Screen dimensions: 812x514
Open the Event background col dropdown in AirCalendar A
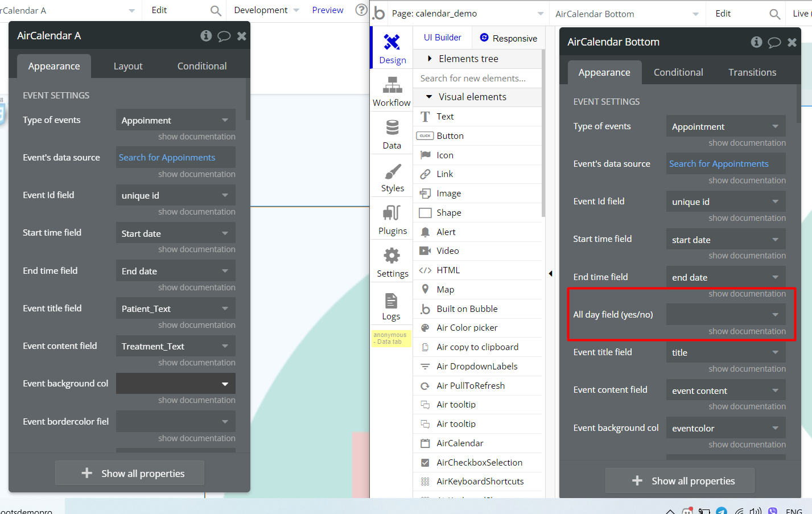coord(176,384)
